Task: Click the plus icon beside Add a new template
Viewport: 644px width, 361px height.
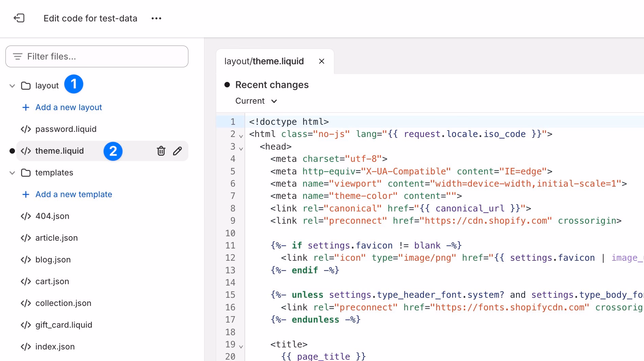Action: pyautogui.click(x=26, y=194)
